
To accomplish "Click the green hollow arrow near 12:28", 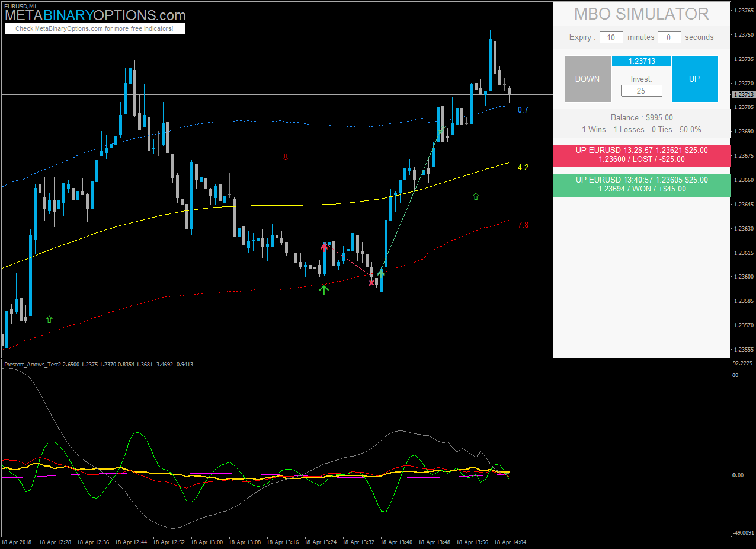I will [x=49, y=319].
